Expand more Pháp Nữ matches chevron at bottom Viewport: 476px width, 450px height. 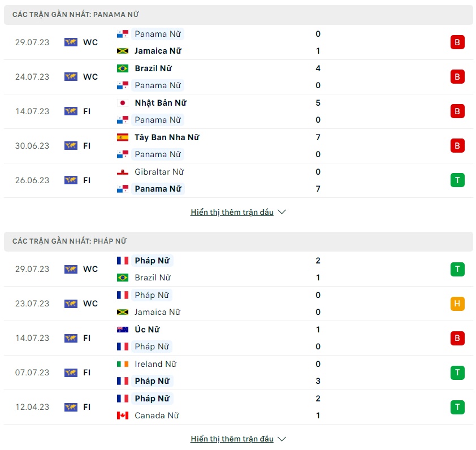282,439
